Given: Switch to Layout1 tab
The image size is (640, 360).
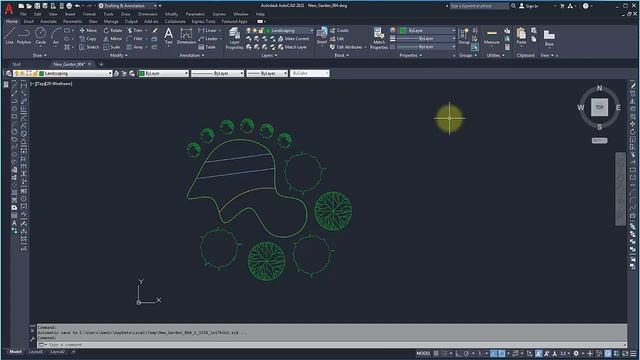Looking at the screenshot, I should pos(36,352).
